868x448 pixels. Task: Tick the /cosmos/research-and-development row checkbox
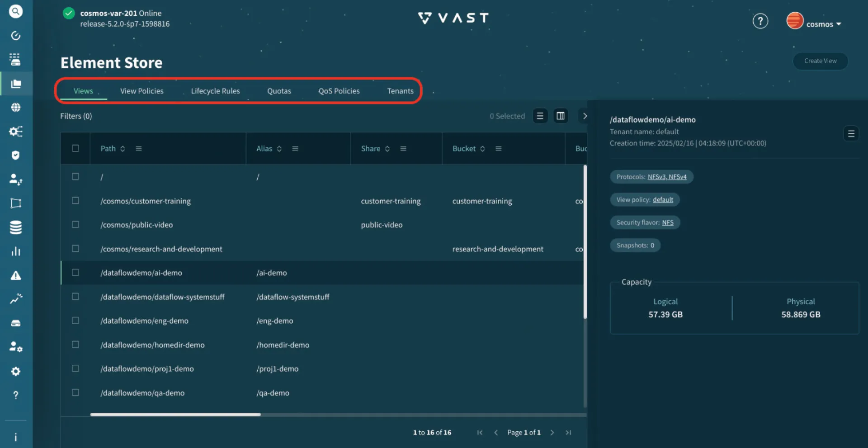(75, 249)
